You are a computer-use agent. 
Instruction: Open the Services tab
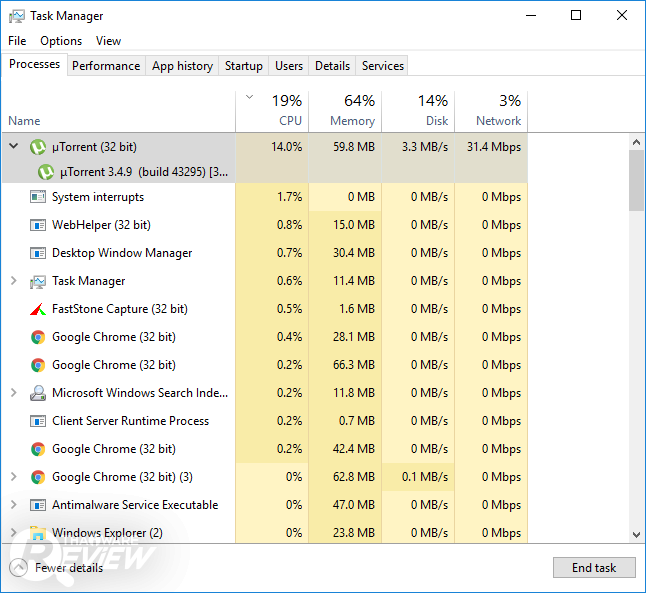383,66
